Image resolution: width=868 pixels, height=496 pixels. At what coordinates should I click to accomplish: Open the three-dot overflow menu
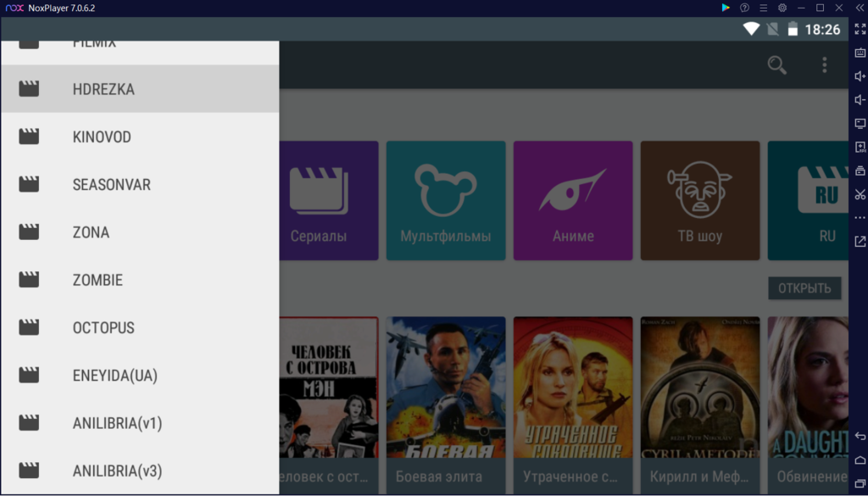click(824, 64)
